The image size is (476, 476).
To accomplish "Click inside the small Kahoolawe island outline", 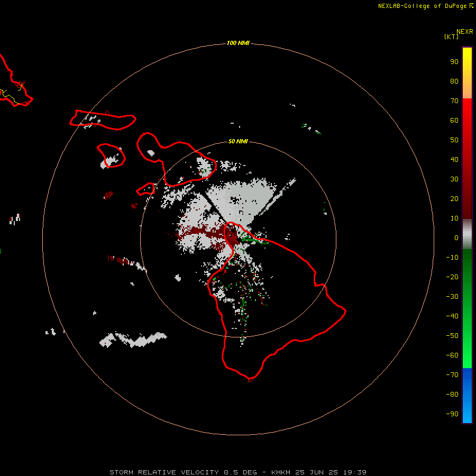I will point(146,189).
